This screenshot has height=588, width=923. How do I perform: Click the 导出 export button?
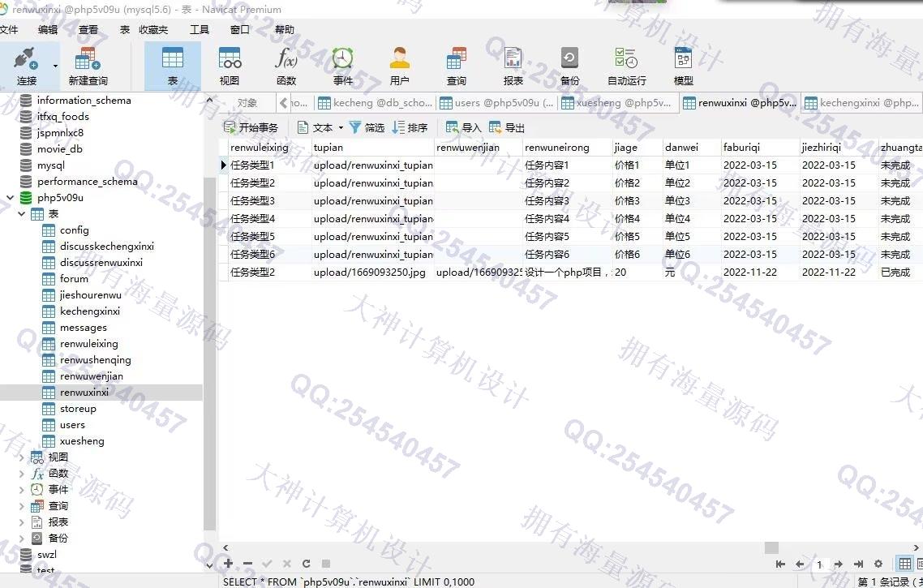[506, 127]
